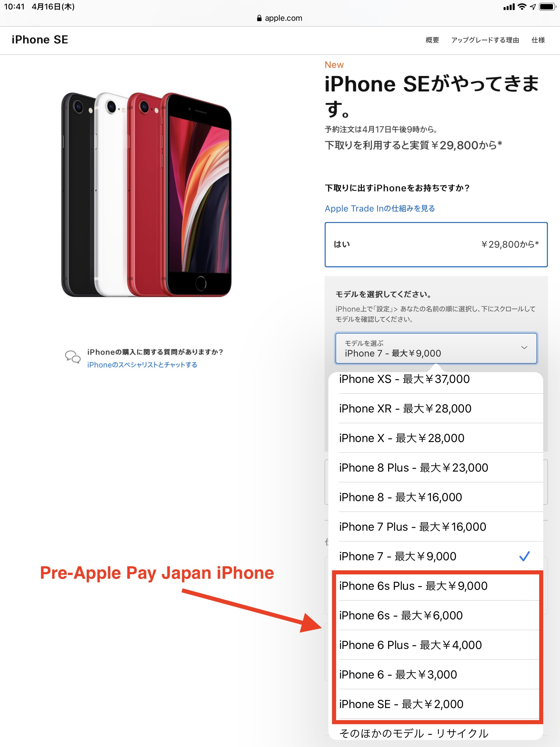This screenshot has height=747, width=560.
Task: Click the dropdown chevron arrow
Action: [524, 348]
